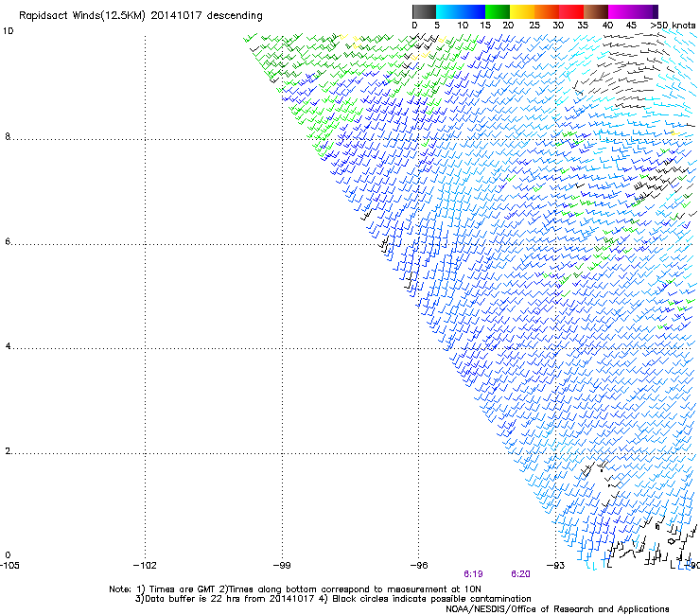Click the dark purple 45-50 knots segment
Image resolution: width=700 pixels, height=615 pixels.
[645, 11]
